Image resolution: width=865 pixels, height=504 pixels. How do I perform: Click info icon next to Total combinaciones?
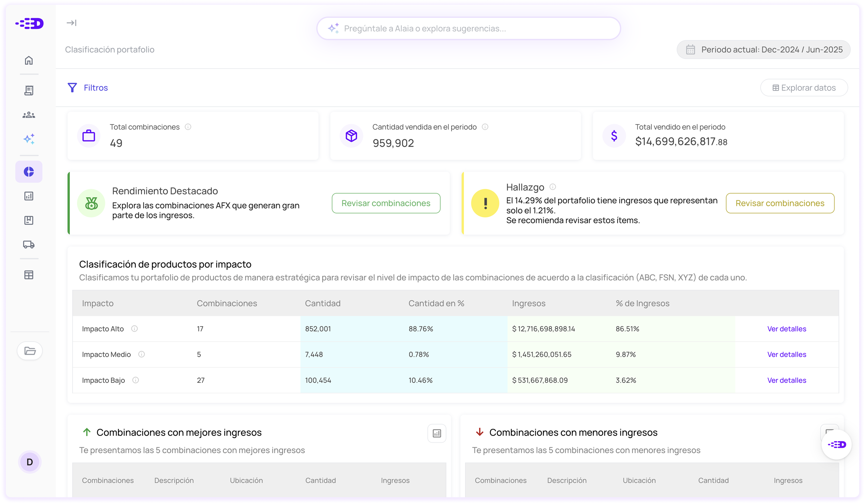(x=188, y=127)
